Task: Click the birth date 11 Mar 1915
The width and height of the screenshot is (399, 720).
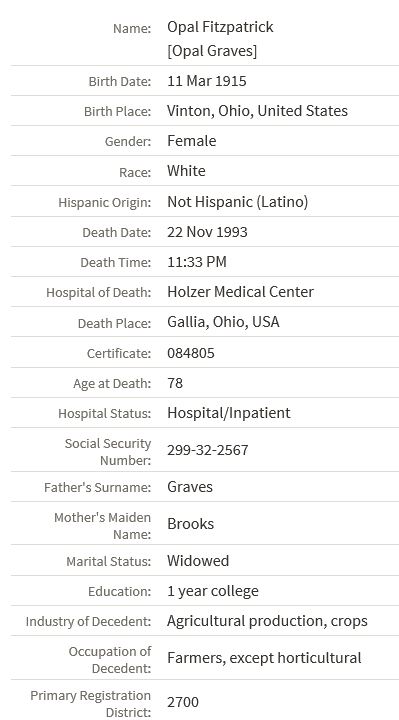Action: point(207,81)
